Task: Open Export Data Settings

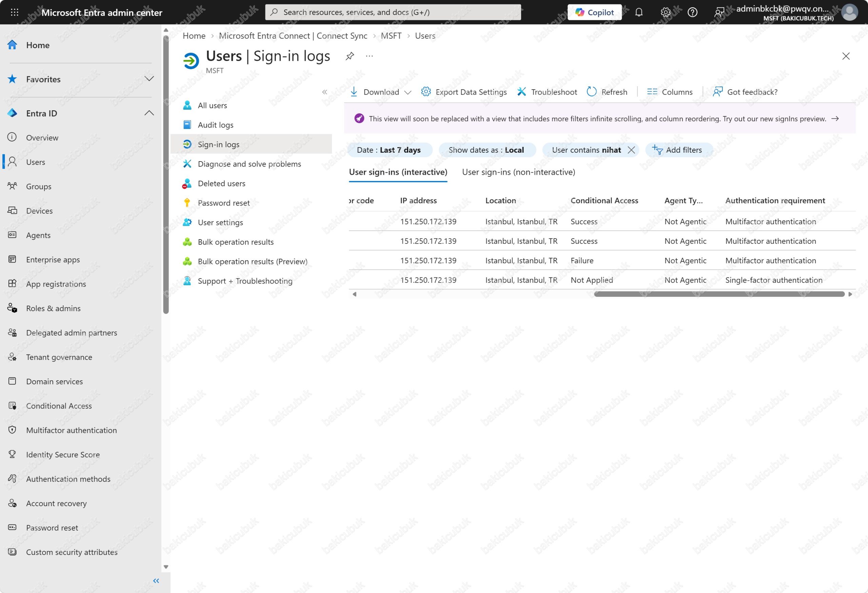Action: pyautogui.click(x=463, y=92)
